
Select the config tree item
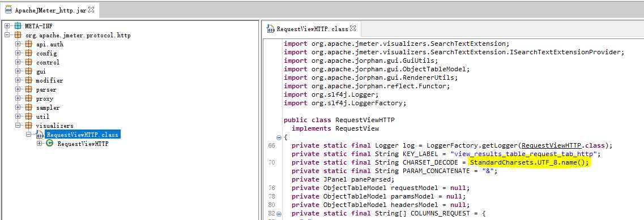pyautogui.click(x=46, y=53)
